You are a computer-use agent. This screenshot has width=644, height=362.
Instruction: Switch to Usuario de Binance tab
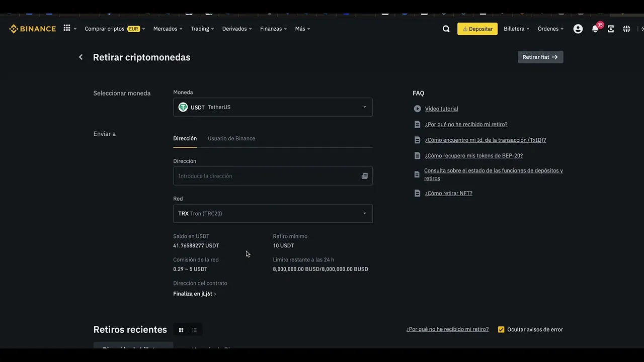(231, 139)
